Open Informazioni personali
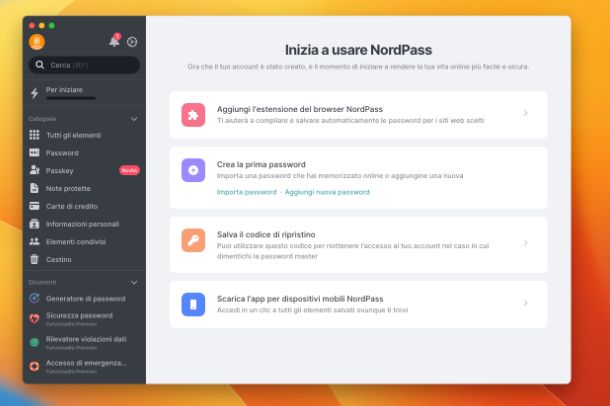 coord(82,224)
